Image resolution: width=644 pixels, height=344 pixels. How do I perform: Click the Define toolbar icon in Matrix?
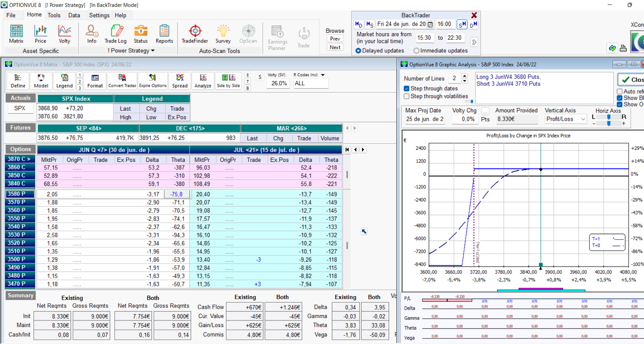click(18, 81)
